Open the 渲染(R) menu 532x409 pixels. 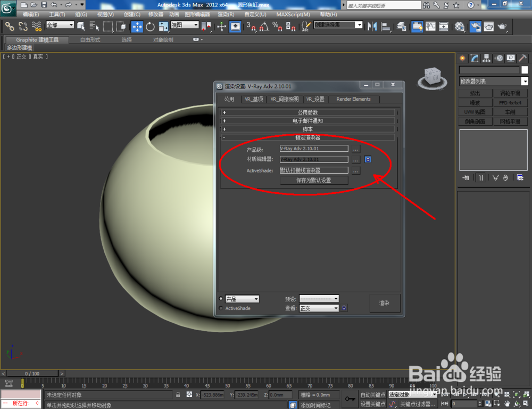226,14
